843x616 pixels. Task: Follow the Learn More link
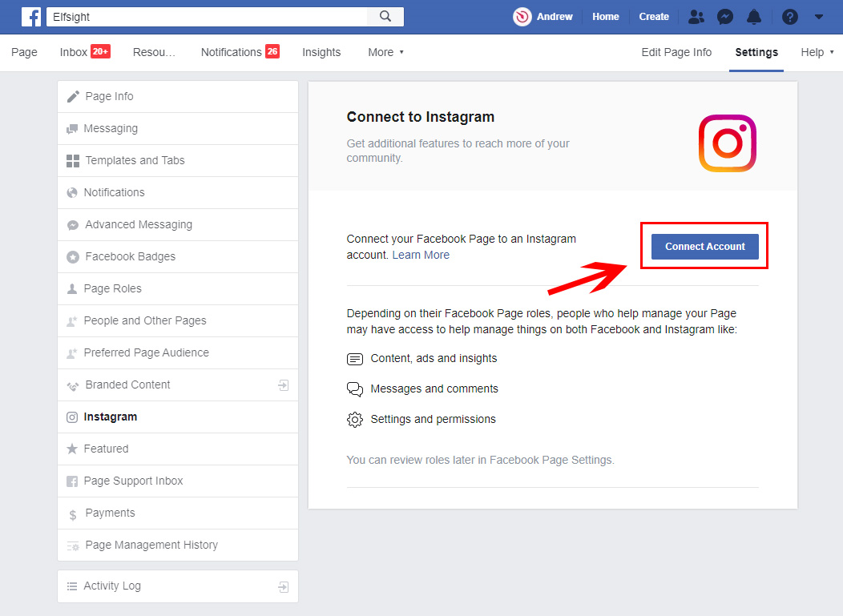click(421, 255)
